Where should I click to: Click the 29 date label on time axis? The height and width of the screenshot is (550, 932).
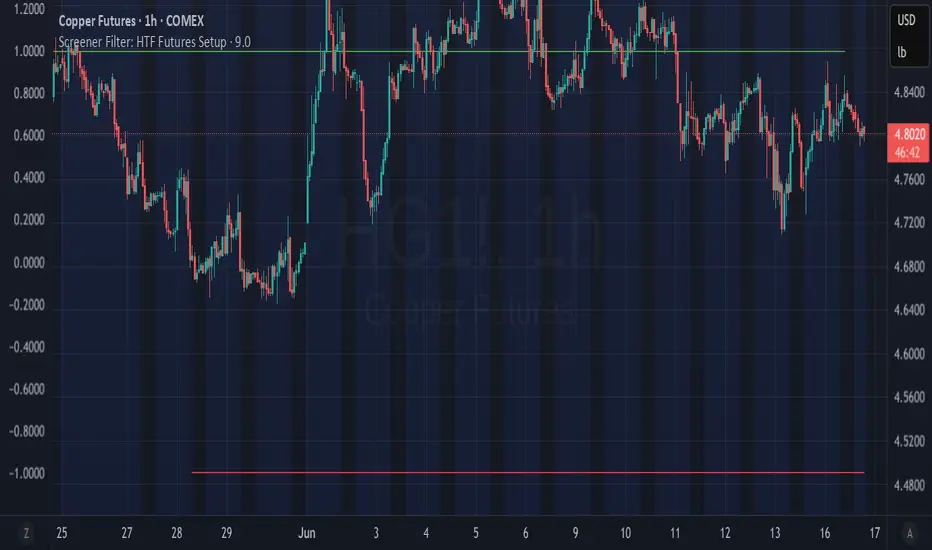(226, 533)
